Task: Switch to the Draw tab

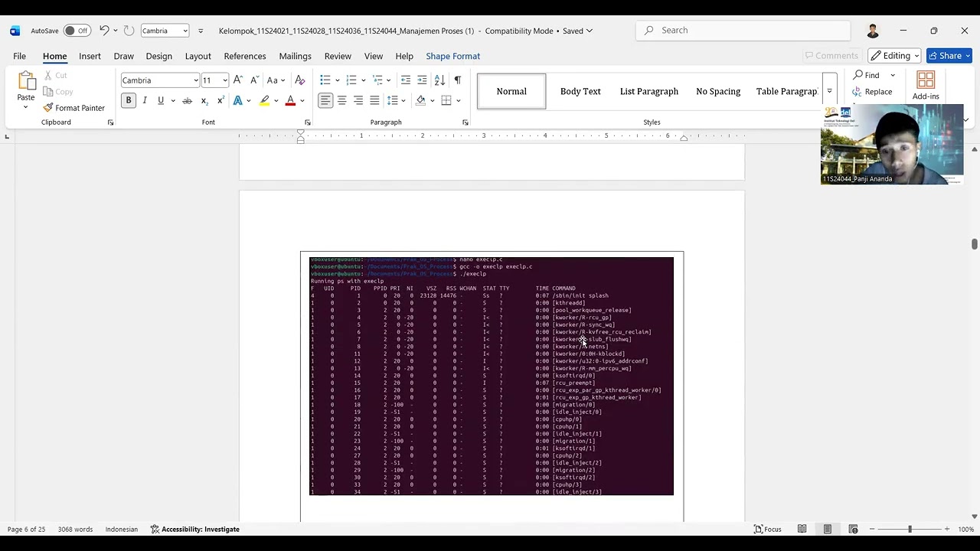Action: point(123,56)
